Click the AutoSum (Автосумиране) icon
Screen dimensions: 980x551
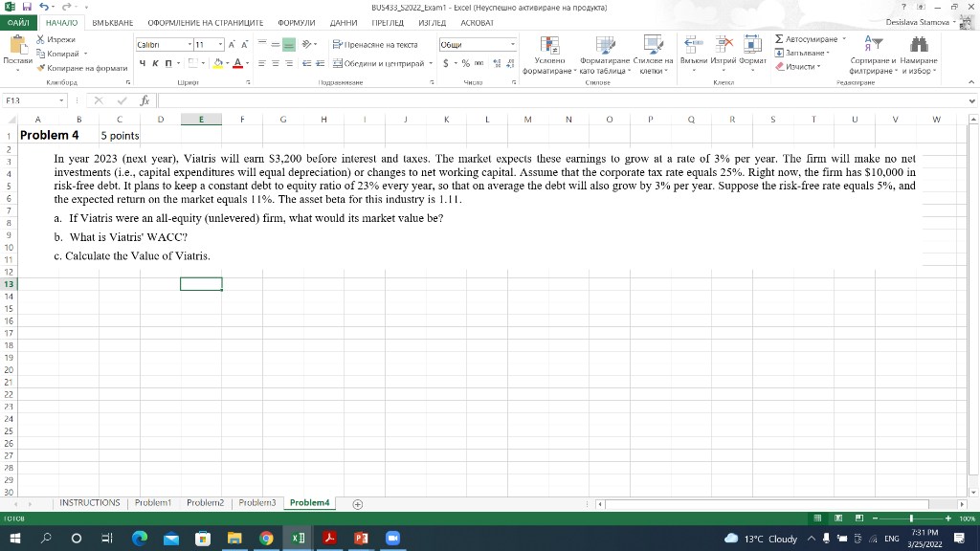[779, 39]
